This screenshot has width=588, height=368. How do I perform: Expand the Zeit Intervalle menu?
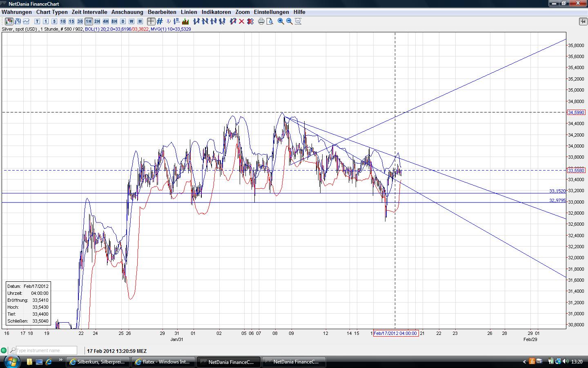click(x=89, y=12)
